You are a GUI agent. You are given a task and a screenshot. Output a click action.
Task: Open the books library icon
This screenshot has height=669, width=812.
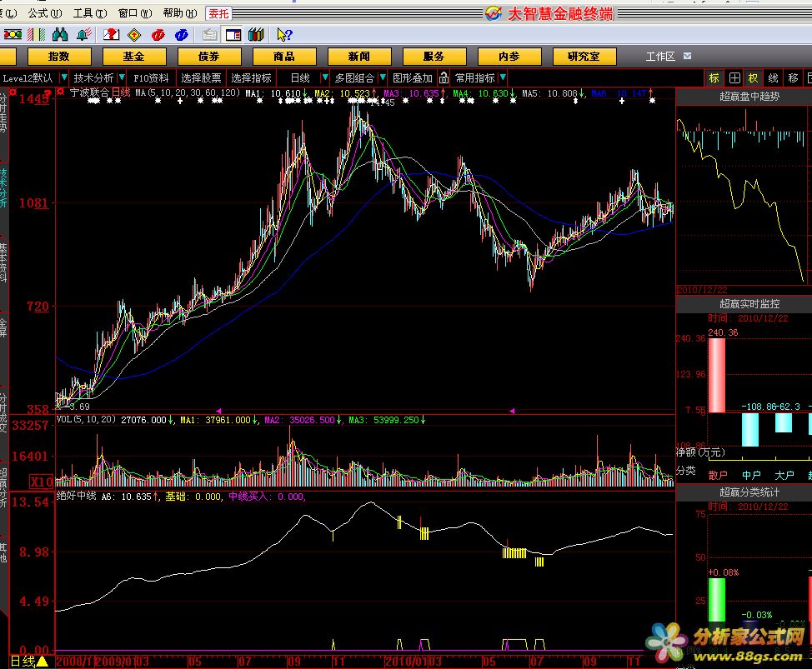point(256,35)
